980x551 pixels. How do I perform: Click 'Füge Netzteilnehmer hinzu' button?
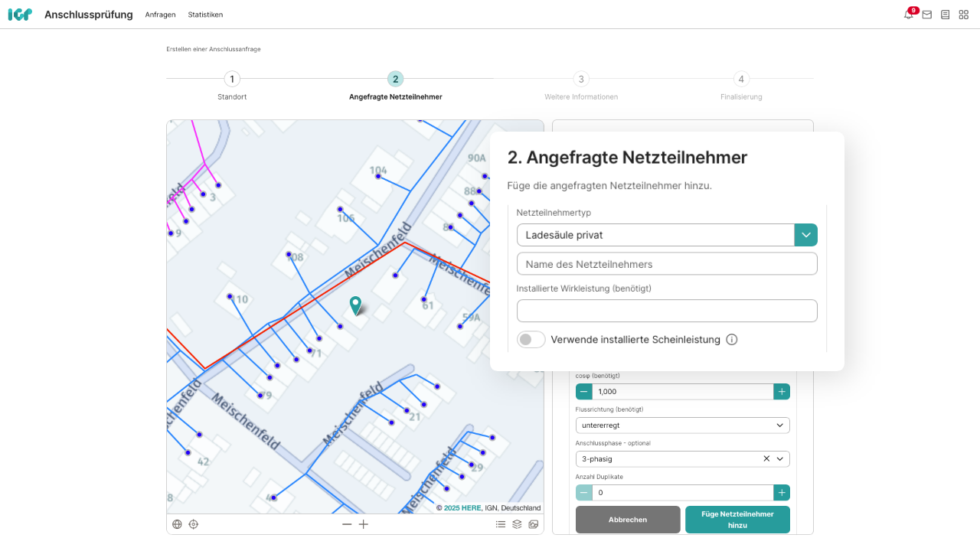(x=737, y=520)
